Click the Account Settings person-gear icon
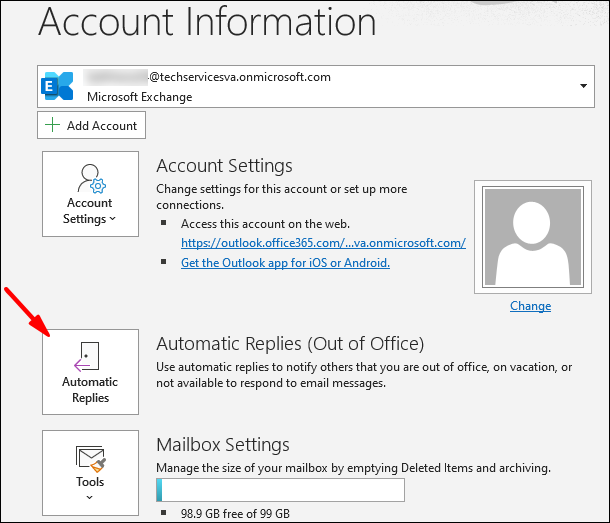The width and height of the screenshot is (610, 523). click(90, 181)
